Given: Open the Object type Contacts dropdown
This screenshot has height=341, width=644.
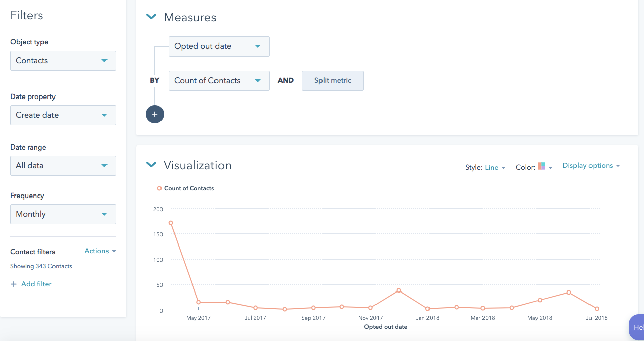Looking at the screenshot, I should (63, 60).
